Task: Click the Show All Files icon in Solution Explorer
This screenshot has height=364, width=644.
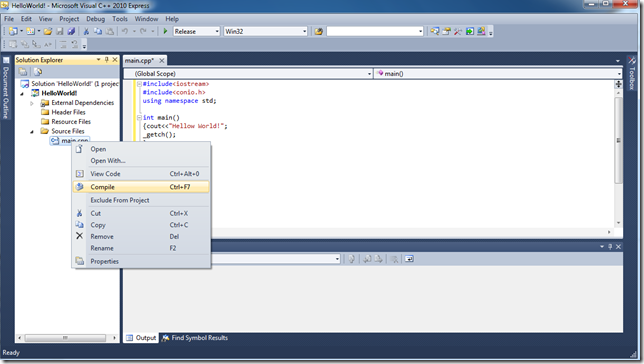Action: [x=38, y=72]
